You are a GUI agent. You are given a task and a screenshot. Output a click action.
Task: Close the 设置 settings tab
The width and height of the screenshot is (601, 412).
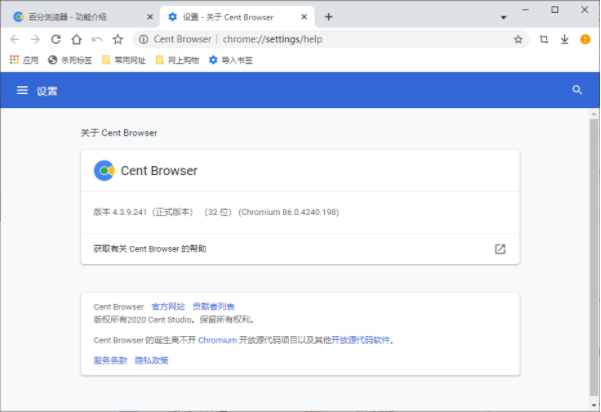[304, 17]
